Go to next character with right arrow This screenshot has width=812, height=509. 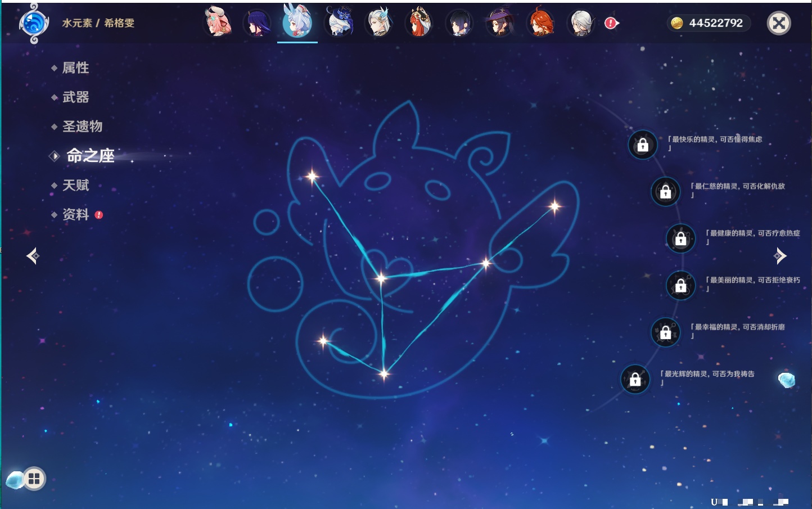tap(780, 256)
